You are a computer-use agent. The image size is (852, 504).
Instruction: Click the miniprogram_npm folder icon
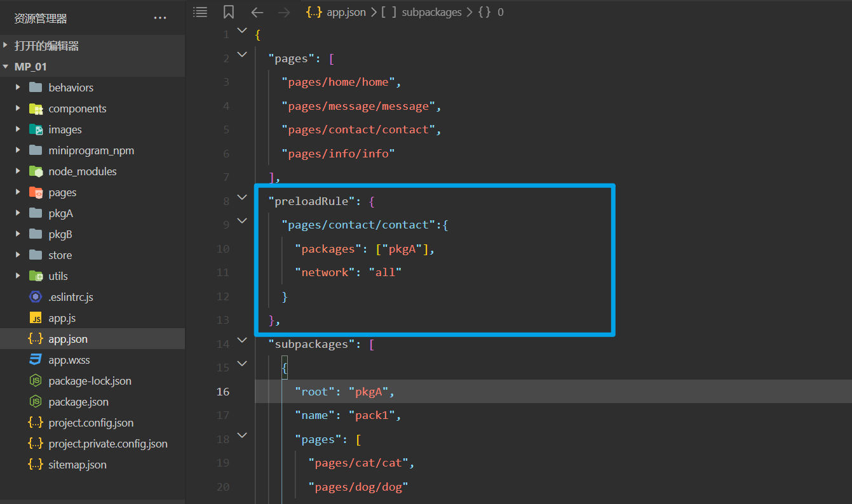36,150
